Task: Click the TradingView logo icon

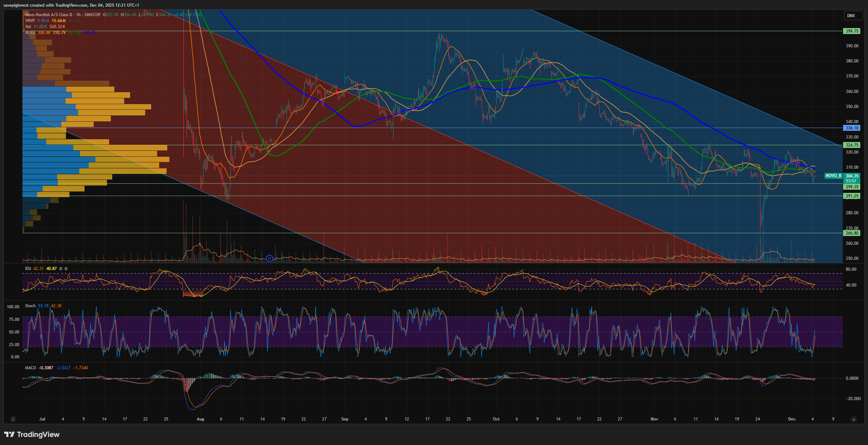Action: (9, 434)
